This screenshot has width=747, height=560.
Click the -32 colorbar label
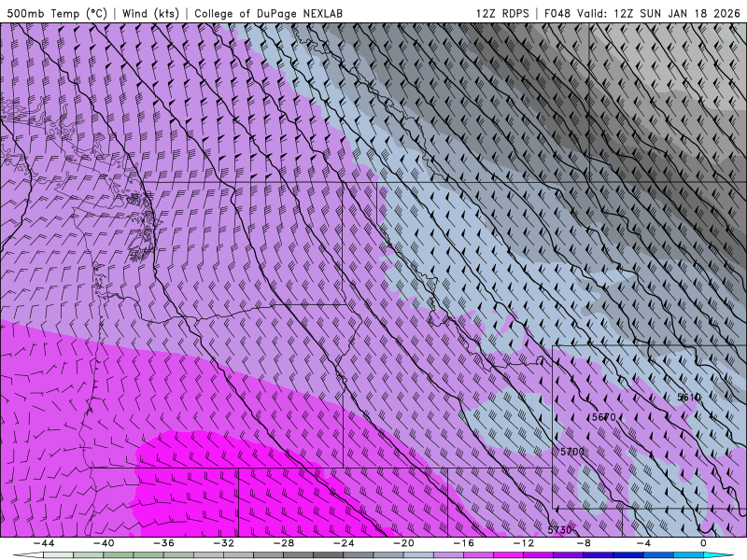(x=223, y=543)
